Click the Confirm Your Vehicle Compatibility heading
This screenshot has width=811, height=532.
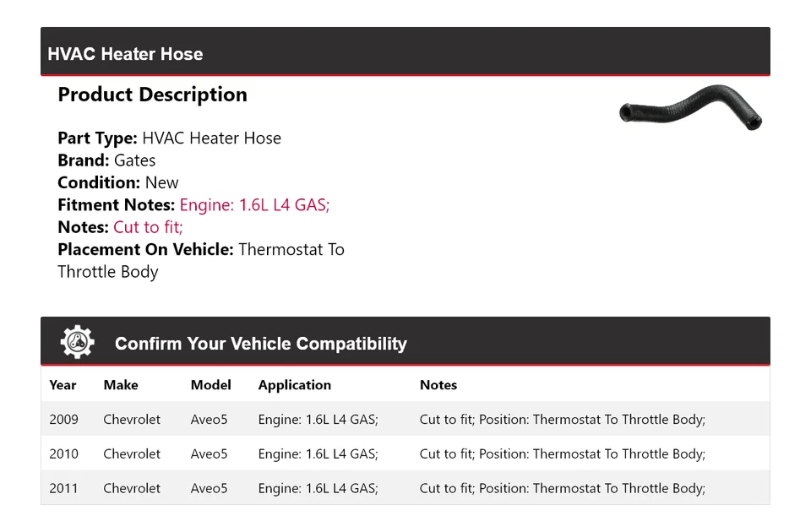260,344
